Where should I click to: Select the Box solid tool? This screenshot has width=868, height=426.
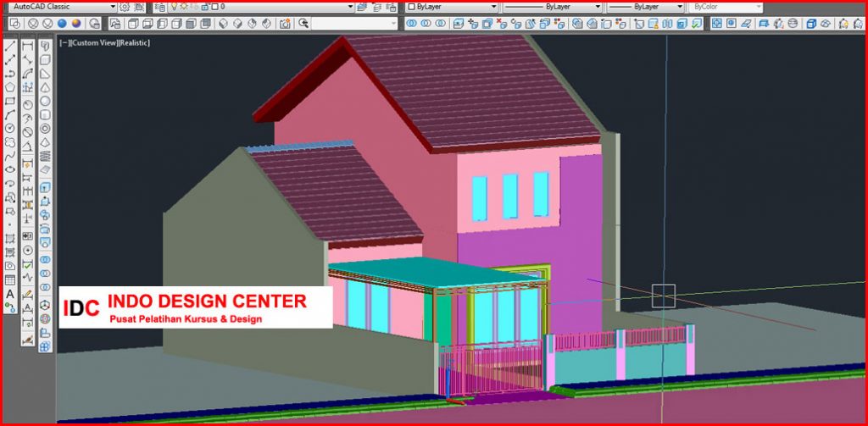click(46, 60)
